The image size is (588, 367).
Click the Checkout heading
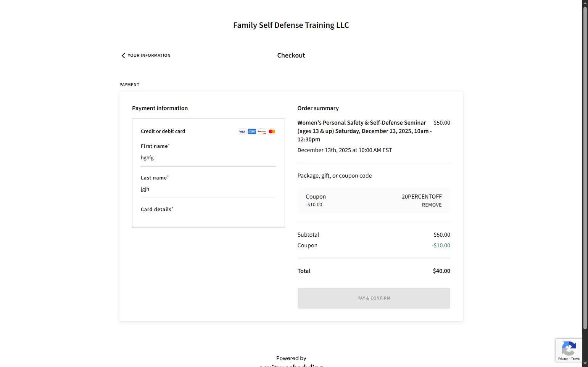click(x=291, y=55)
